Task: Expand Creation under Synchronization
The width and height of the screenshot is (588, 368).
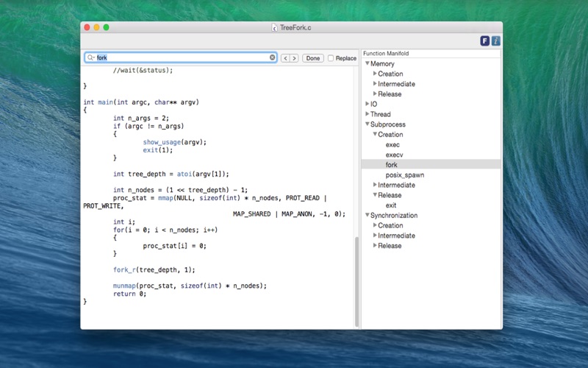Action: click(x=375, y=225)
